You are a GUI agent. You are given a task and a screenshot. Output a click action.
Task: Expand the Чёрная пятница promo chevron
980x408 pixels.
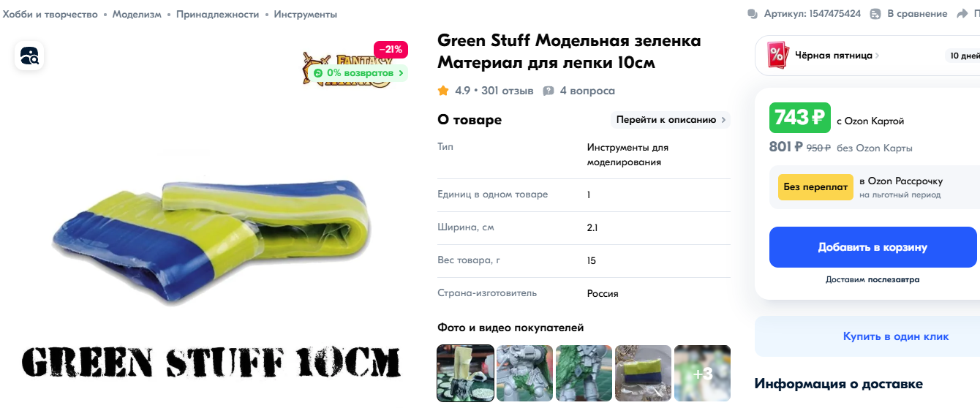coord(877,56)
